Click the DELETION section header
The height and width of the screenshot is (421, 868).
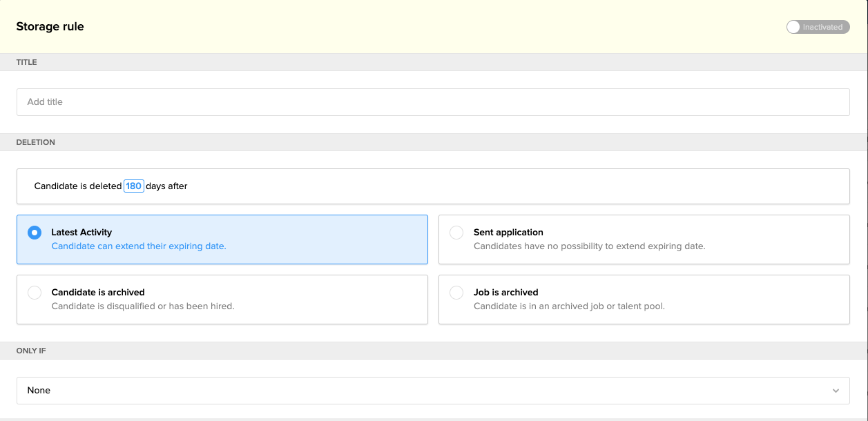[x=36, y=142]
